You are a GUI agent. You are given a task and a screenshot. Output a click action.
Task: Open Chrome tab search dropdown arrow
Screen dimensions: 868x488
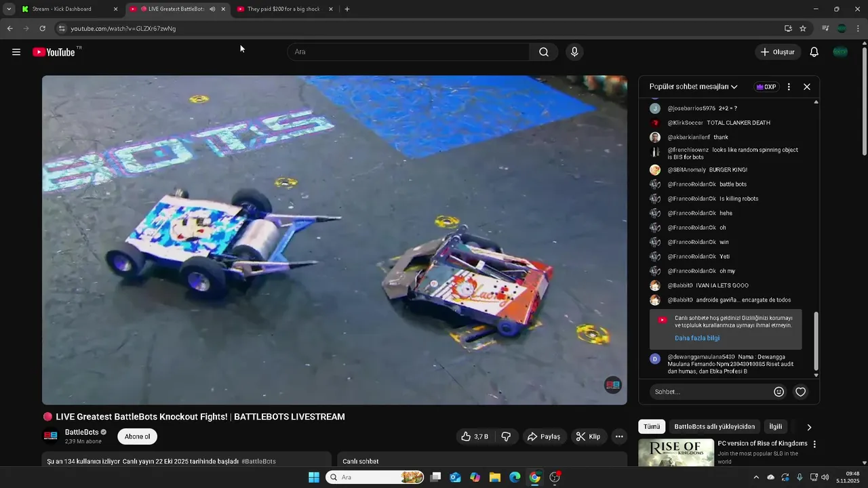(x=9, y=9)
